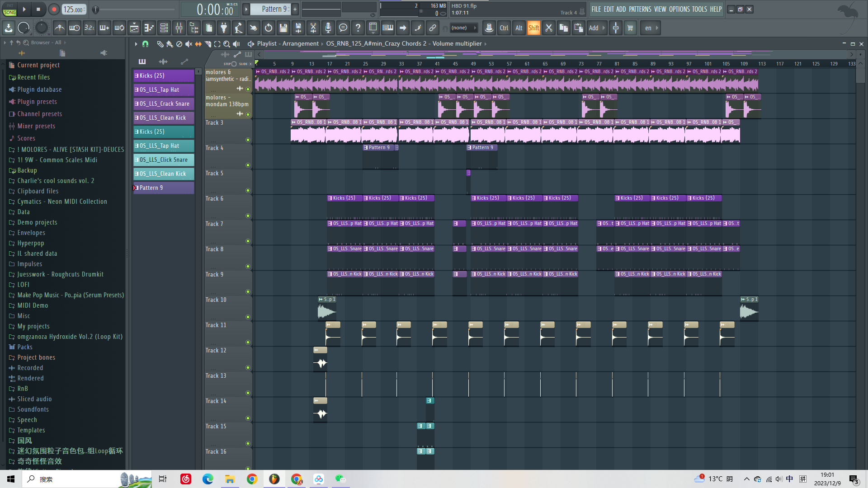Click the copy icon next to scissors
Screen dimensions: 868x488
[x=564, y=28]
